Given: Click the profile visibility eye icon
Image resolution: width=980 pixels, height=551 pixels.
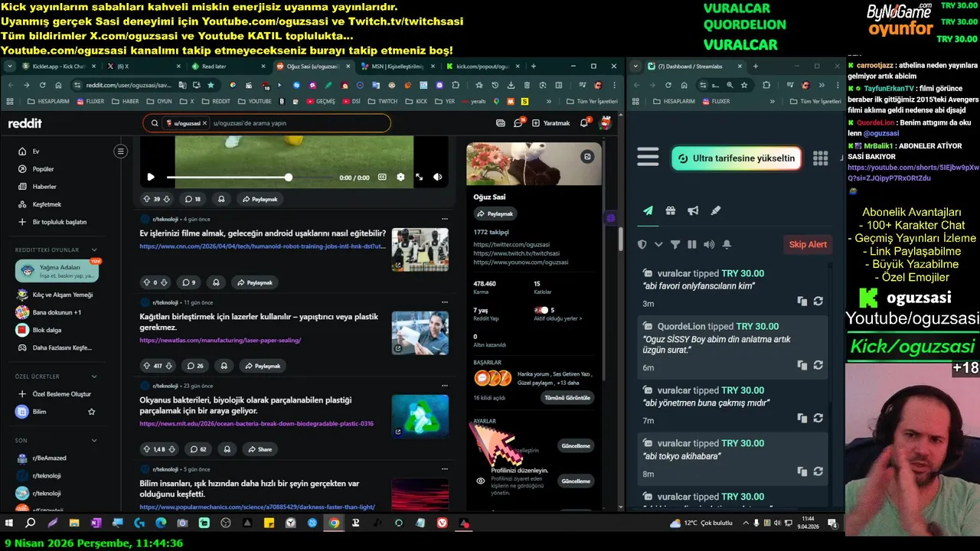Looking at the screenshot, I should point(480,481).
